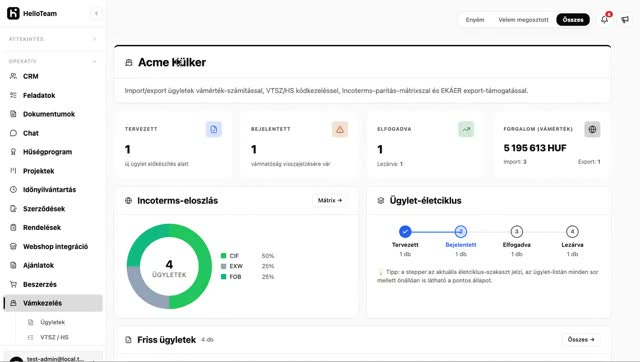Click the Bejelentett warning triangle icon
640x362 pixels.
340,129
